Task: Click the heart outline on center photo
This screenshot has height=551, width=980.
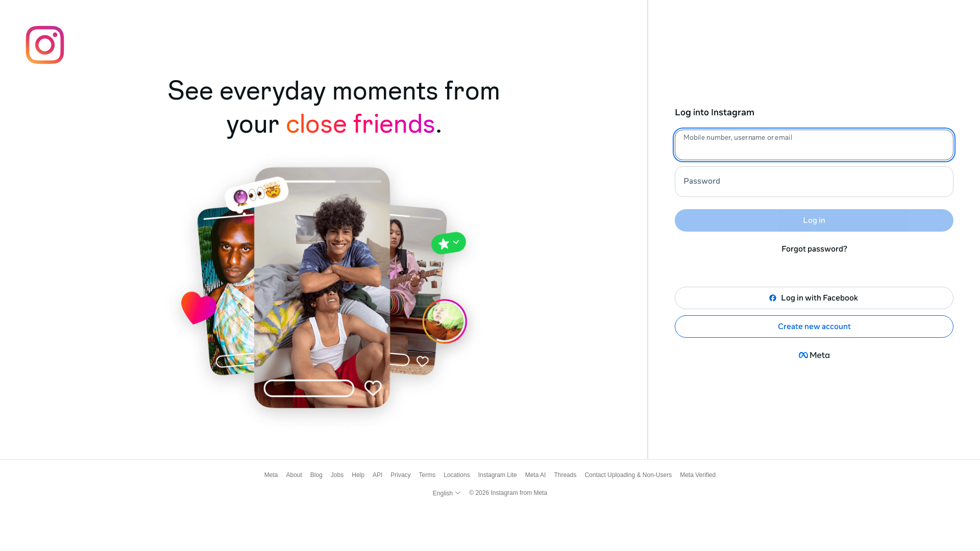Action: [373, 388]
